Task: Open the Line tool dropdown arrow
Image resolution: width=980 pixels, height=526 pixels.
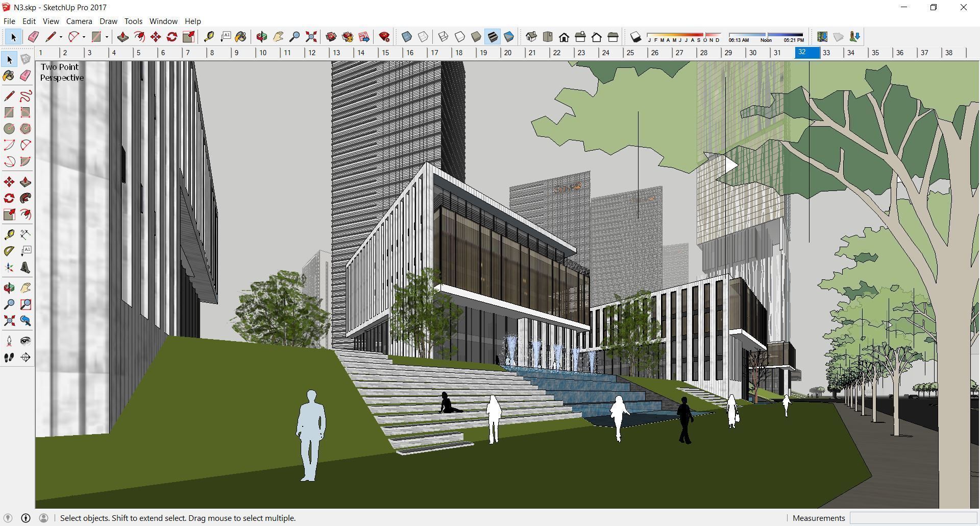Action: tap(61, 37)
